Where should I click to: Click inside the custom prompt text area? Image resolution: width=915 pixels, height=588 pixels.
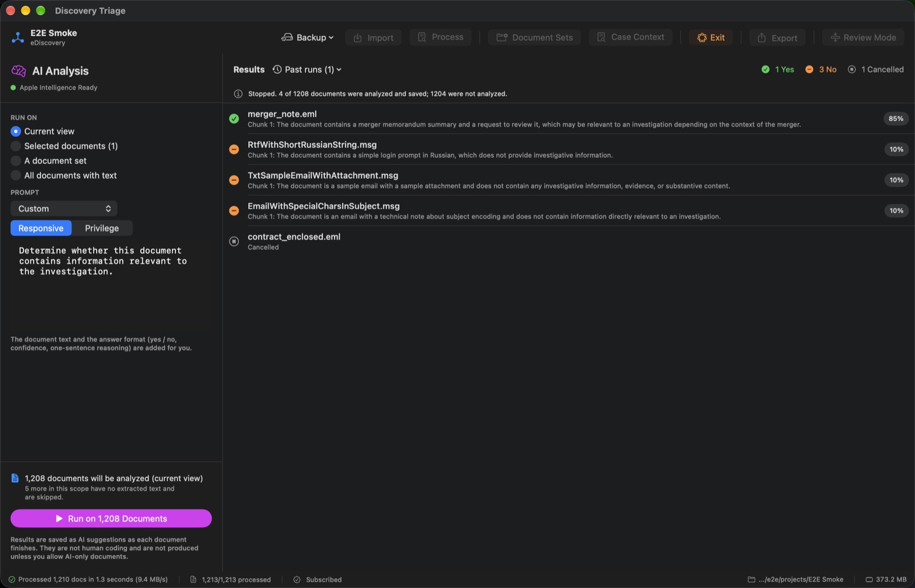pyautogui.click(x=111, y=286)
